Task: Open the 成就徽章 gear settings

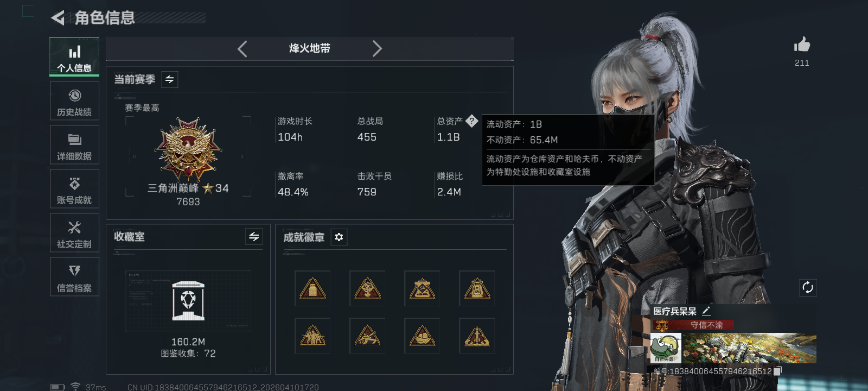Action: pyautogui.click(x=339, y=237)
